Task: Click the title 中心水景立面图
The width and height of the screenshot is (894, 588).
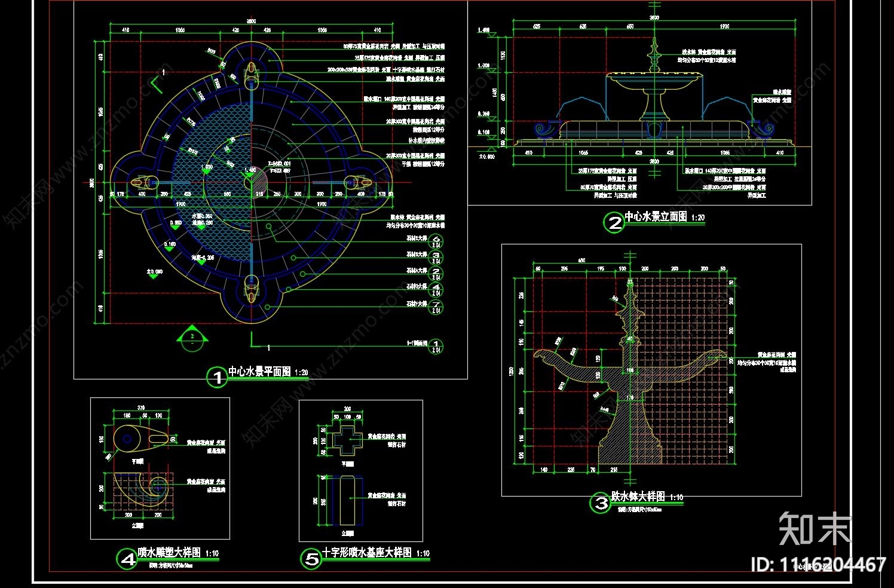Action: [x=656, y=217]
